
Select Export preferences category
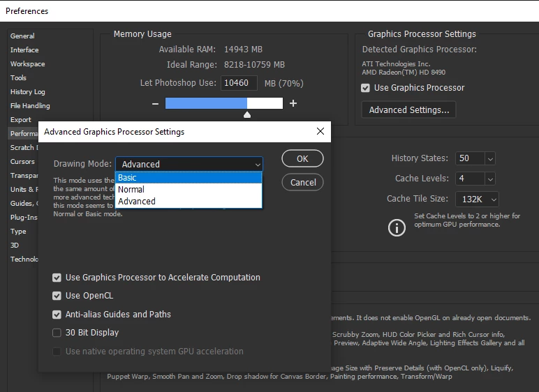(x=21, y=119)
